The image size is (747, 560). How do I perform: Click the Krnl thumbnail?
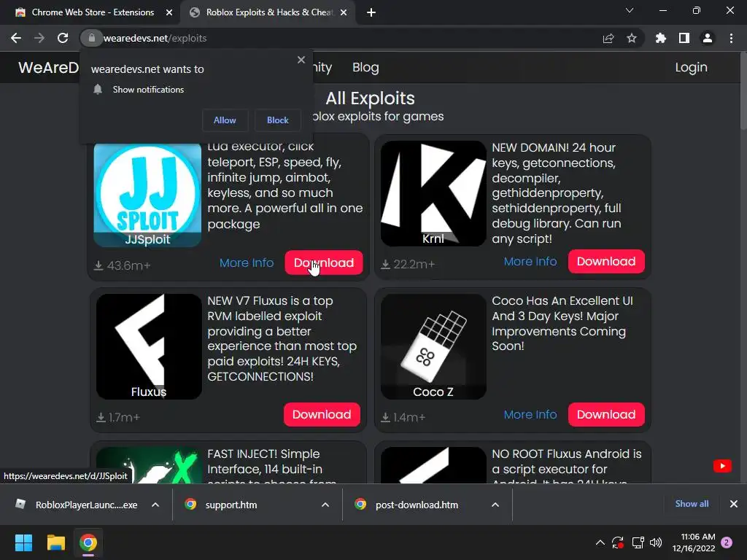point(433,193)
